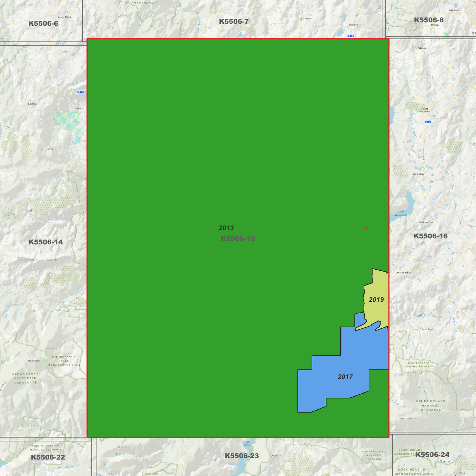Click the Black Bluff Protected Landscape label
476x476 pixels.
pos(25,378)
